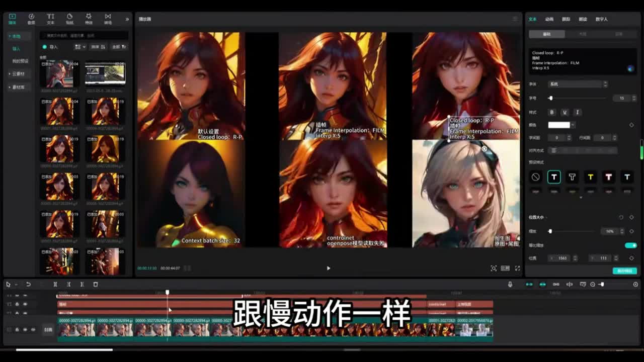Screen dimensions: 644x362
Task: Click the microphone record icon
Action: pos(510,285)
